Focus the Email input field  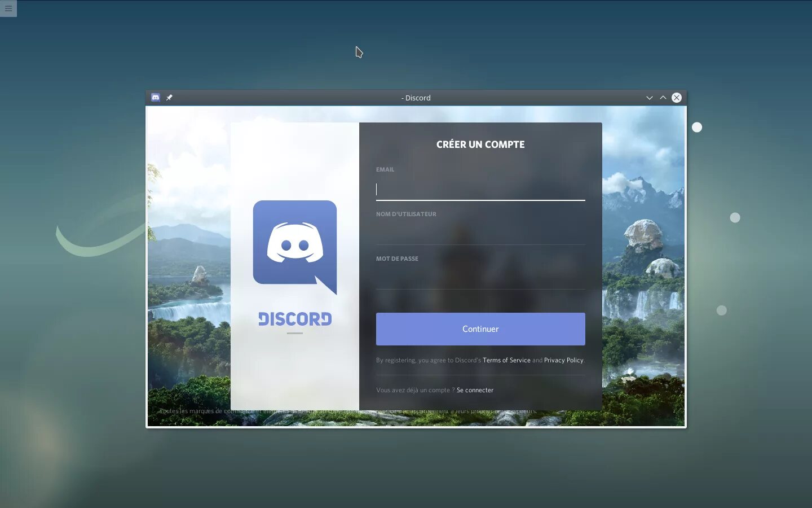480,189
